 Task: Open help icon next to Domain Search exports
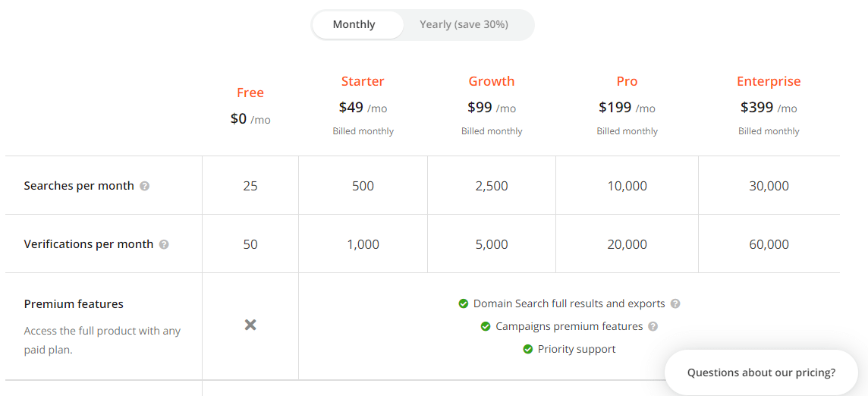675,304
